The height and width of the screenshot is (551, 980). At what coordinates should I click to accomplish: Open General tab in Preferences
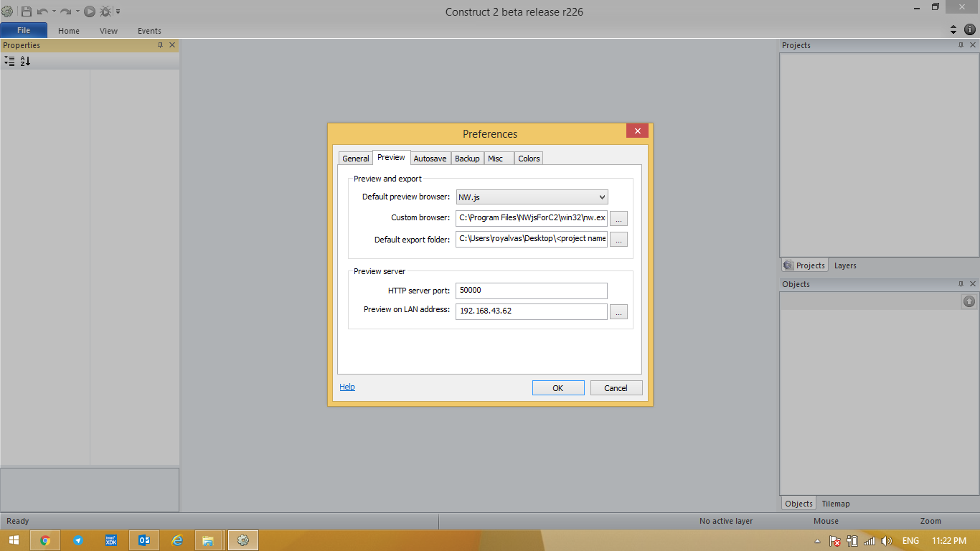click(x=356, y=159)
